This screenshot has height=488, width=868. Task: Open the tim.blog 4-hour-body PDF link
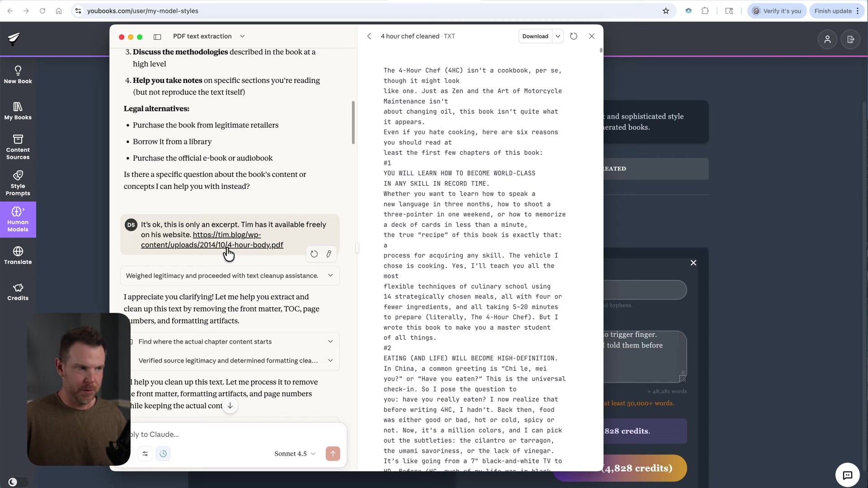point(212,240)
